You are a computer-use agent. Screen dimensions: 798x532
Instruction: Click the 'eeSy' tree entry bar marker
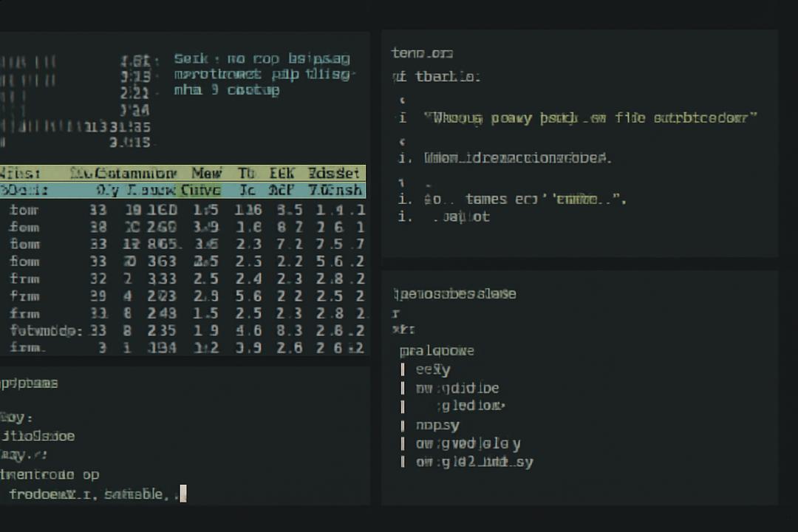click(x=403, y=369)
